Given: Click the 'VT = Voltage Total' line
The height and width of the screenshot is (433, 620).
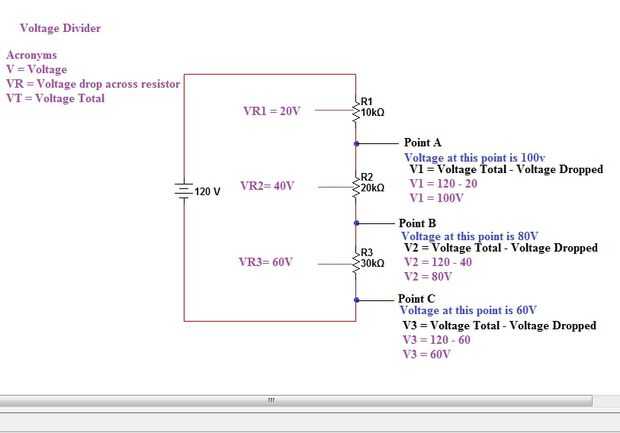Looking at the screenshot, I should [56, 98].
